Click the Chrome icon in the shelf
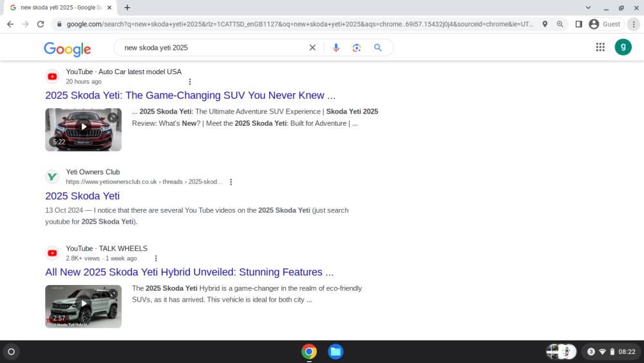 [x=309, y=352]
